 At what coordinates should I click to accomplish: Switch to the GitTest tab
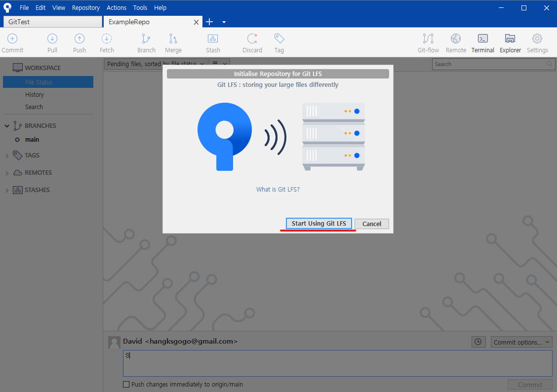pos(52,22)
